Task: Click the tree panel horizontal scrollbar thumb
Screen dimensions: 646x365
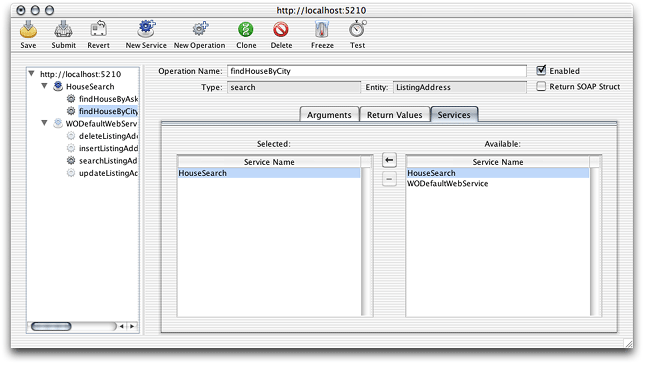Action: 51,326
